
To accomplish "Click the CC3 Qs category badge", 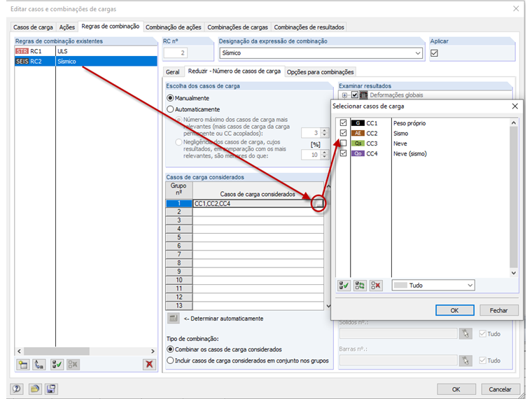I will coord(358,143).
